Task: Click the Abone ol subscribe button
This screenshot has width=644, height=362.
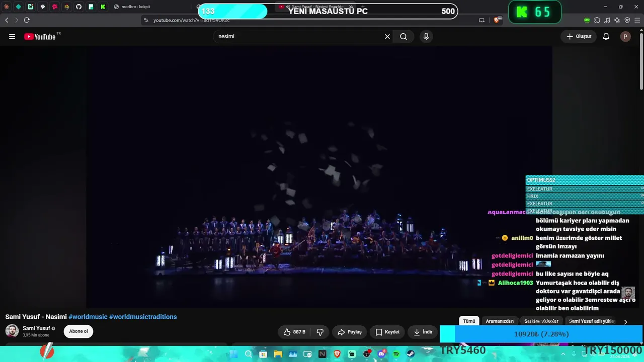Action: click(78, 331)
